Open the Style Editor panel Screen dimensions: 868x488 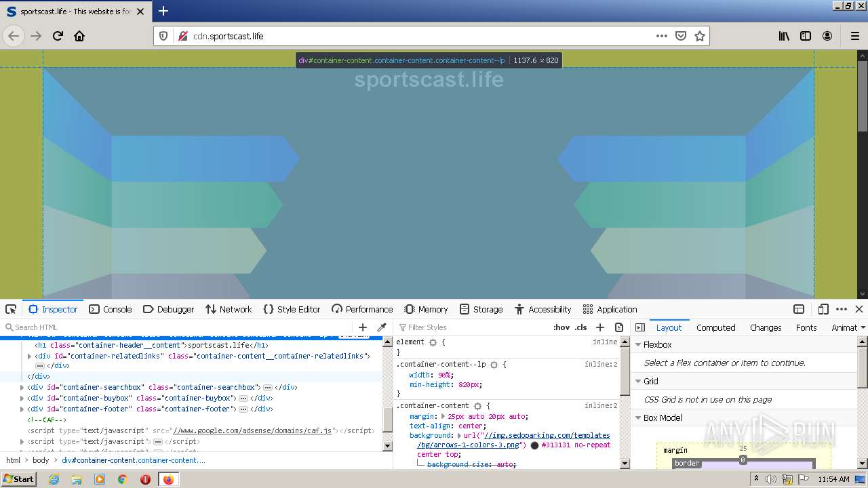tap(292, 309)
